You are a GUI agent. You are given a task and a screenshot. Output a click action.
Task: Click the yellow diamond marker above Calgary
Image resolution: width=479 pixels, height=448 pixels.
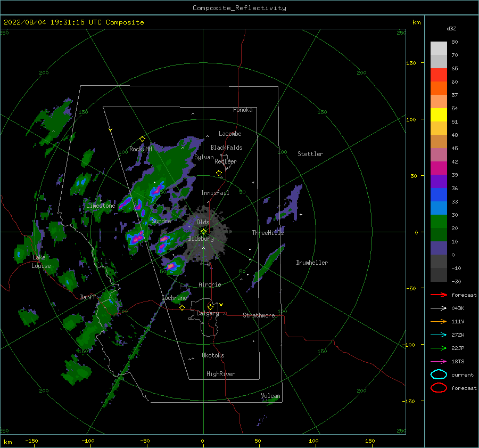click(x=210, y=307)
